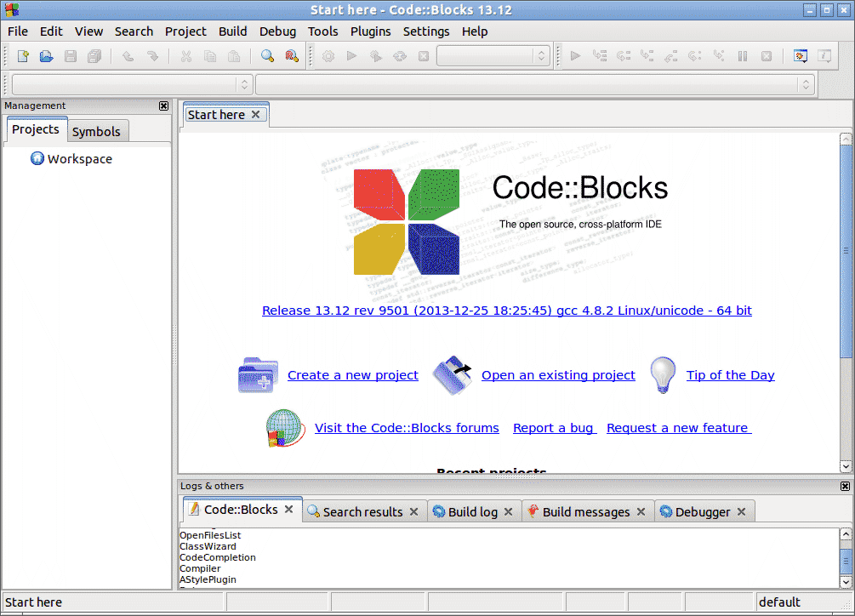Click the Open file toolbar icon
Screen dimensions: 855x616
(x=47, y=56)
